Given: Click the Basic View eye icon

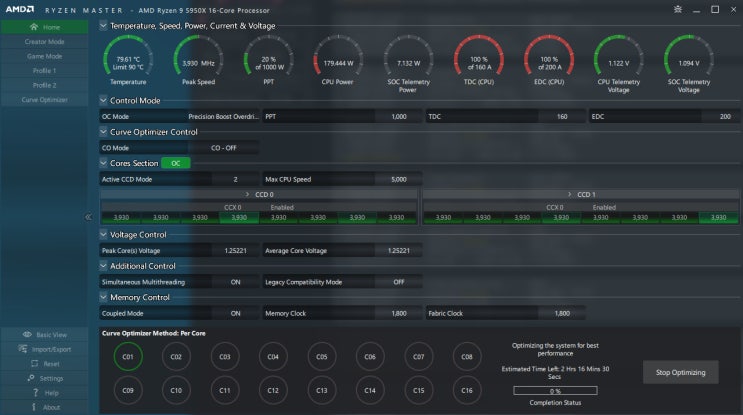Looking at the screenshot, I should [27, 334].
